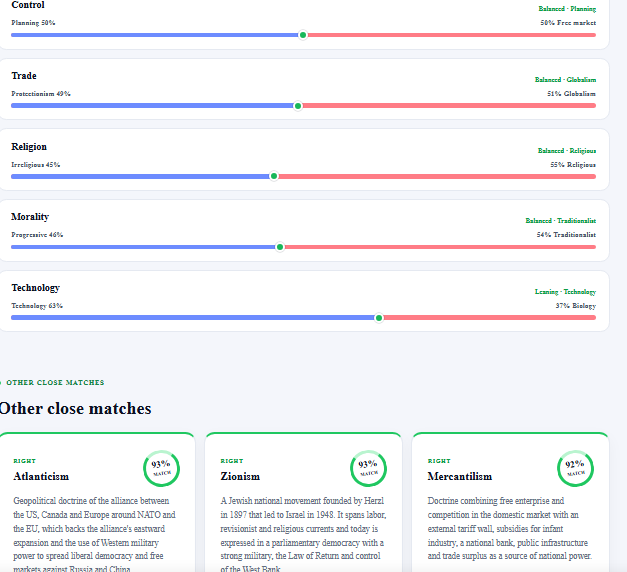
Task: Click the '54% Traditionalist' label
Action: click(566, 235)
